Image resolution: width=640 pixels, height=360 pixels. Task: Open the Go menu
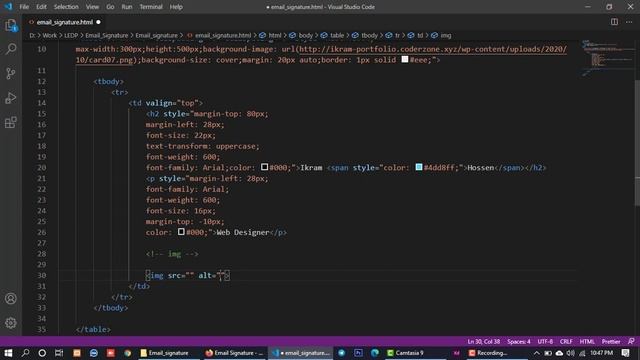pos(110,7)
